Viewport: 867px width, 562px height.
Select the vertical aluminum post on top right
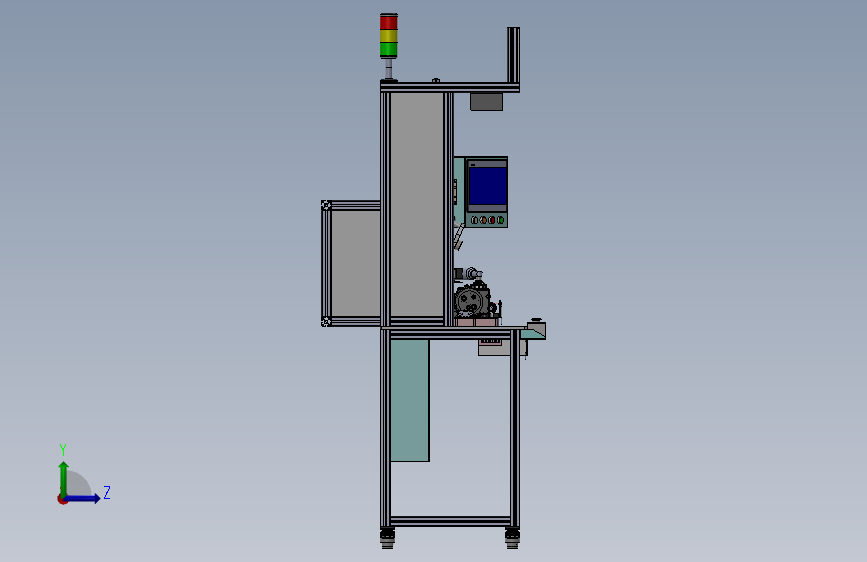[x=514, y=55]
